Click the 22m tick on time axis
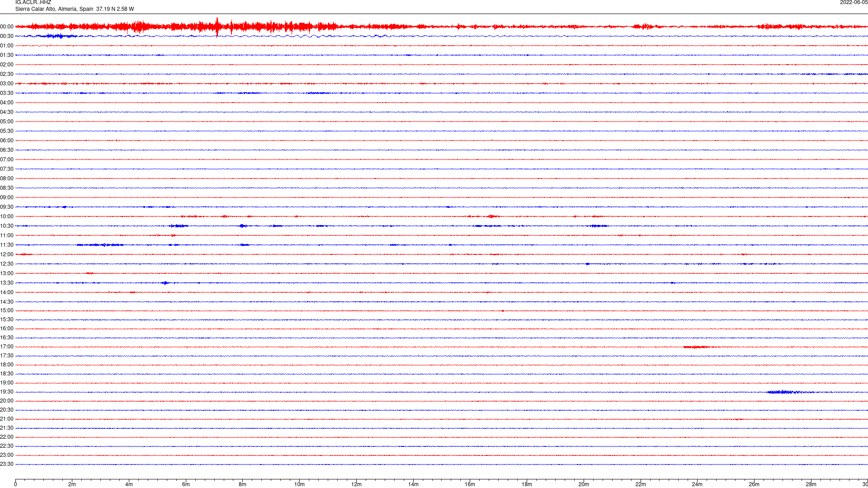Screen dimensions: 868x488 [641, 484]
